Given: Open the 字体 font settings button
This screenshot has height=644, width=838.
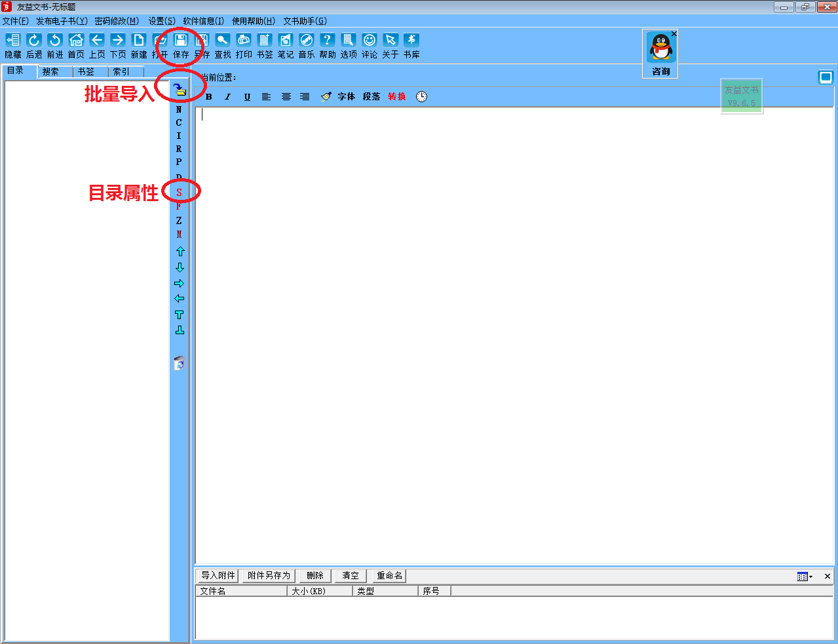Looking at the screenshot, I should pyautogui.click(x=347, y=97).
